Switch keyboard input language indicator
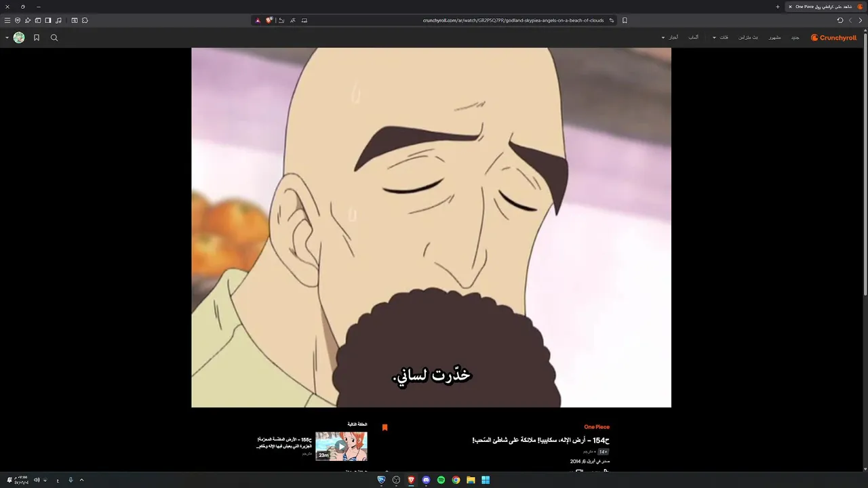Screen dimensions: 868x488 point(58,480)
